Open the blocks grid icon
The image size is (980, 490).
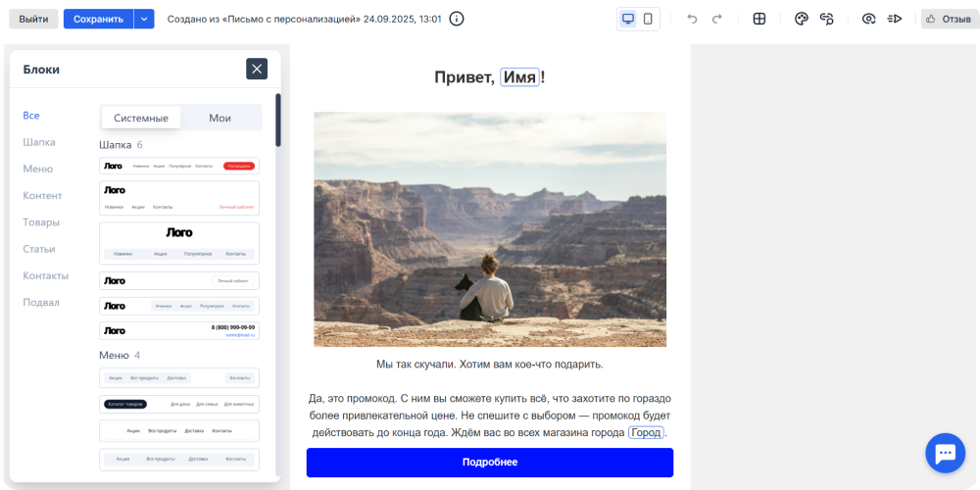coord(759,19)
